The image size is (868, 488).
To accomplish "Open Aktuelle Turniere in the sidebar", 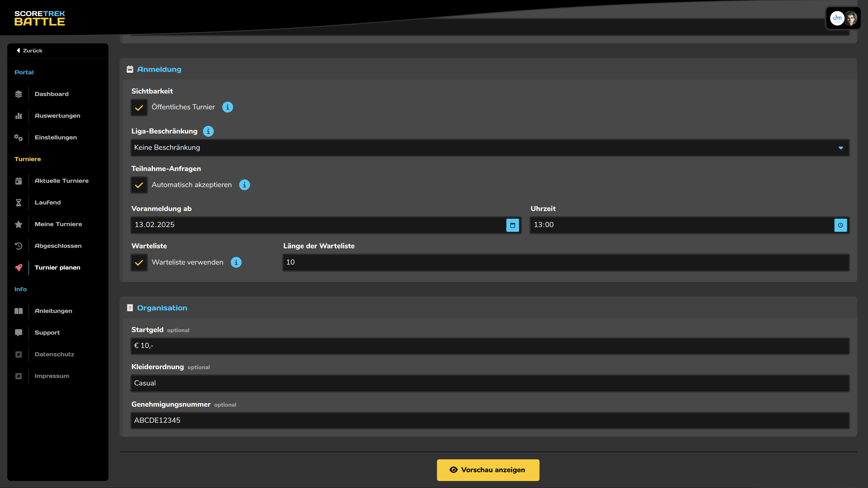I will pos(62,181).
